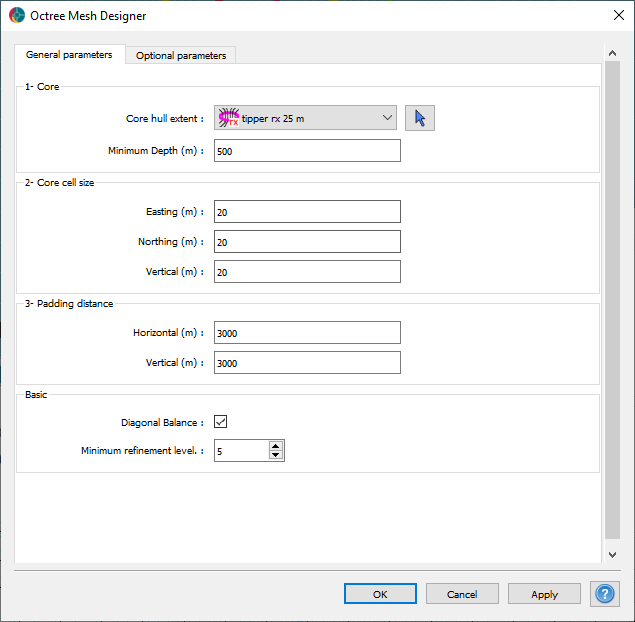Click the Vertical padding distance field containing 3000
Image resolution: width=635 pixels, height=622 pixels.
coord(307,362)
